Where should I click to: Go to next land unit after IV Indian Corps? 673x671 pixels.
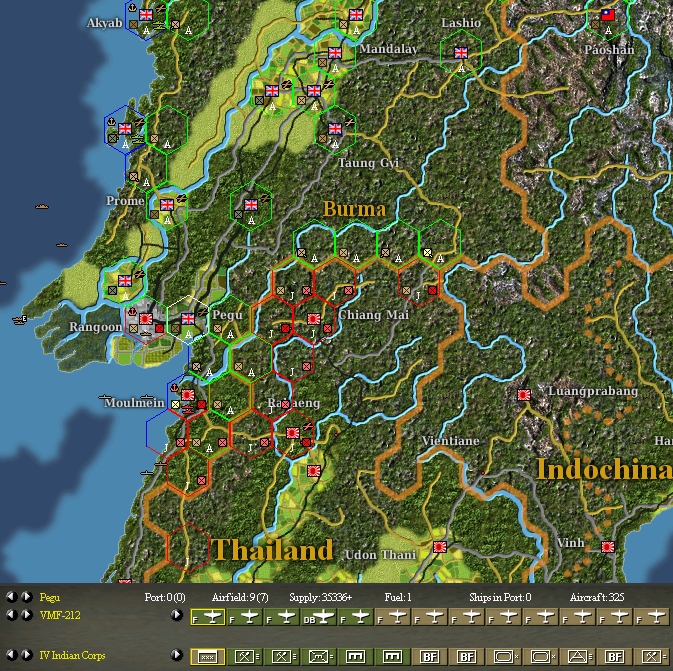[x=27, y=655]
